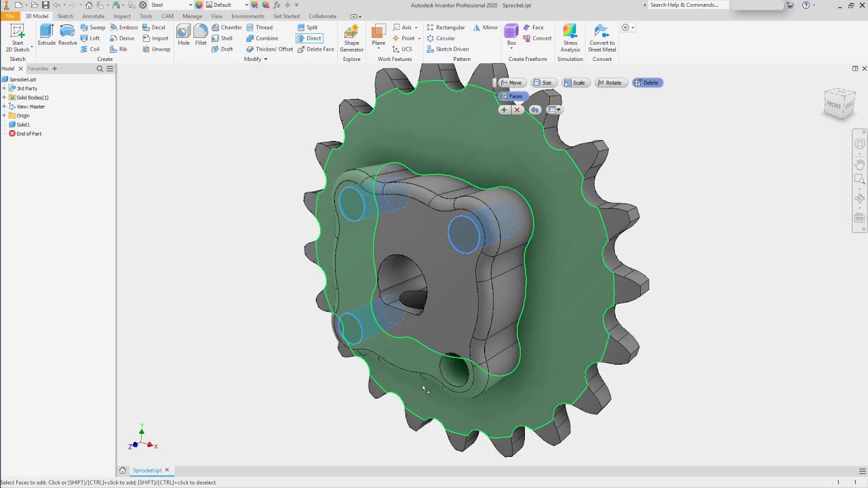Cancel Direct Edit with the red X
The width and height of the screenshot is (868, 488).
pyautogui.click(x=517, y=110)
